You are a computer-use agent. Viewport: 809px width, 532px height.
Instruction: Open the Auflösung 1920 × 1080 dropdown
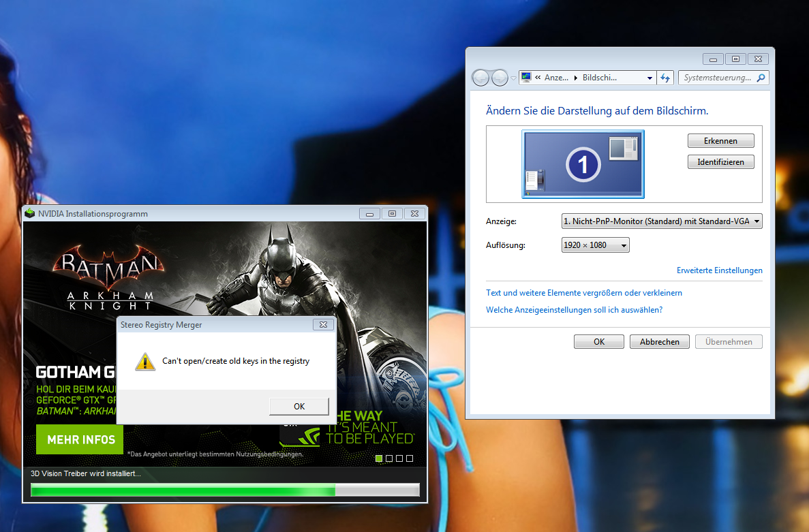click(x=596, y=245)
